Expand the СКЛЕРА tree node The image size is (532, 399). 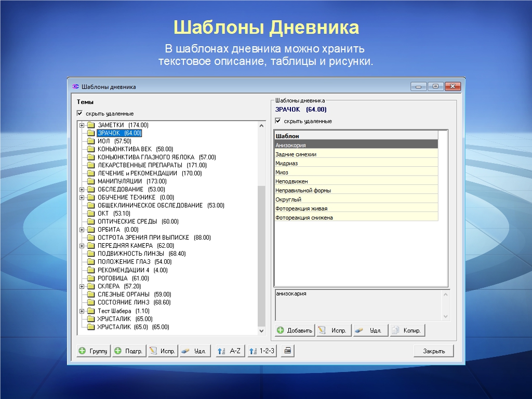click(82, 286)
